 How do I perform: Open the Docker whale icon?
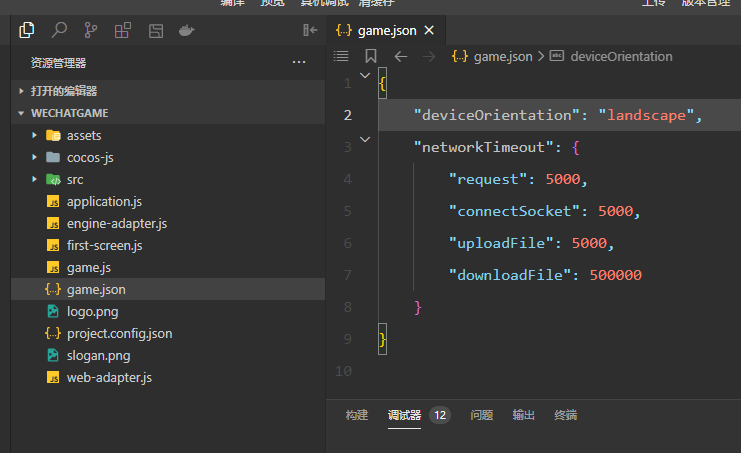[x=187, y=31]
